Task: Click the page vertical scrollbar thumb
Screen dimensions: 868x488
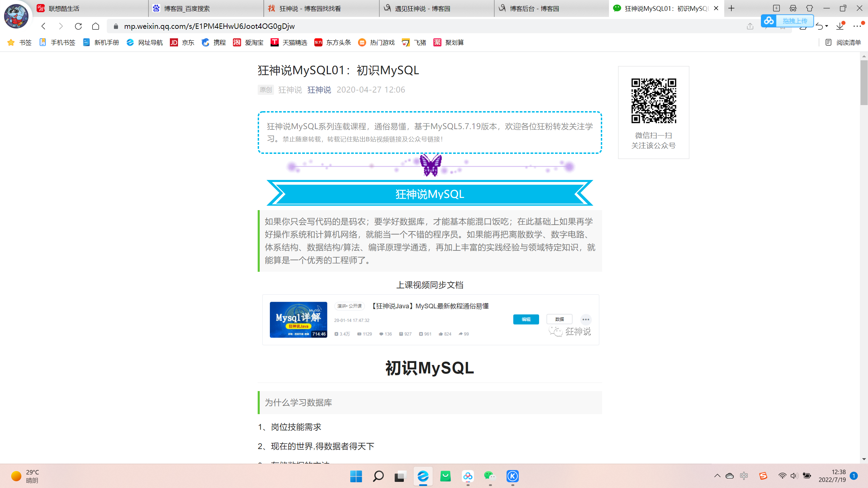Action: pos(864,83)
